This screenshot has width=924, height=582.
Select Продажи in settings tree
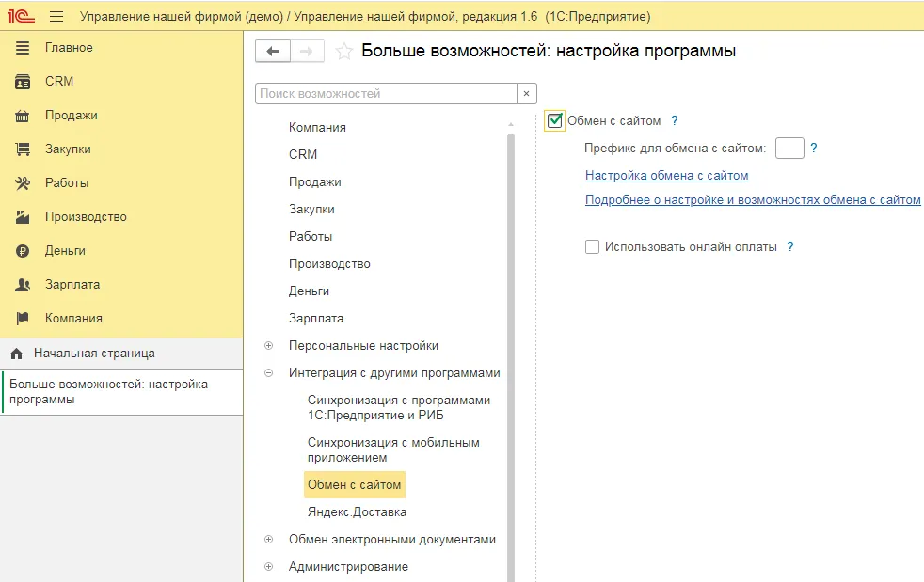(x=314, y=182)
